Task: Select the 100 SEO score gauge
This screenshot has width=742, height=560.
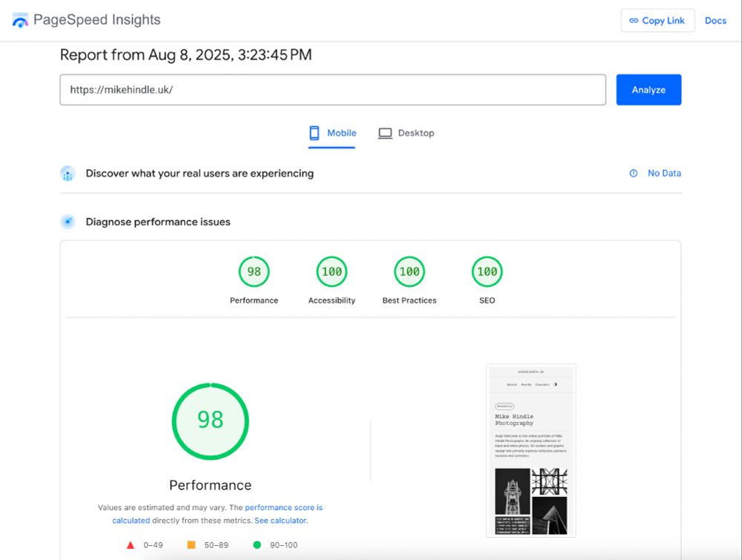Action: pyautogui.click(x=487, y=271)
